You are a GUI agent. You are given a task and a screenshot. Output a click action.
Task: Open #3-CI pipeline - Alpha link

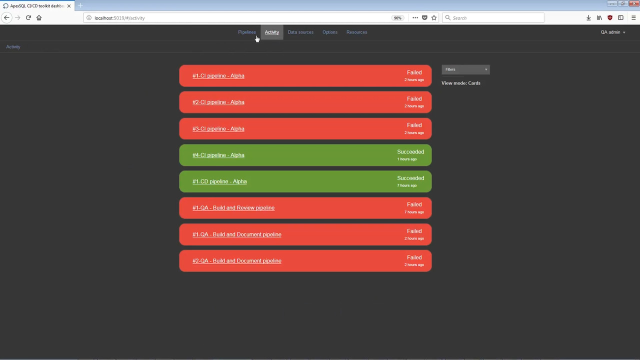pos(218,129)
